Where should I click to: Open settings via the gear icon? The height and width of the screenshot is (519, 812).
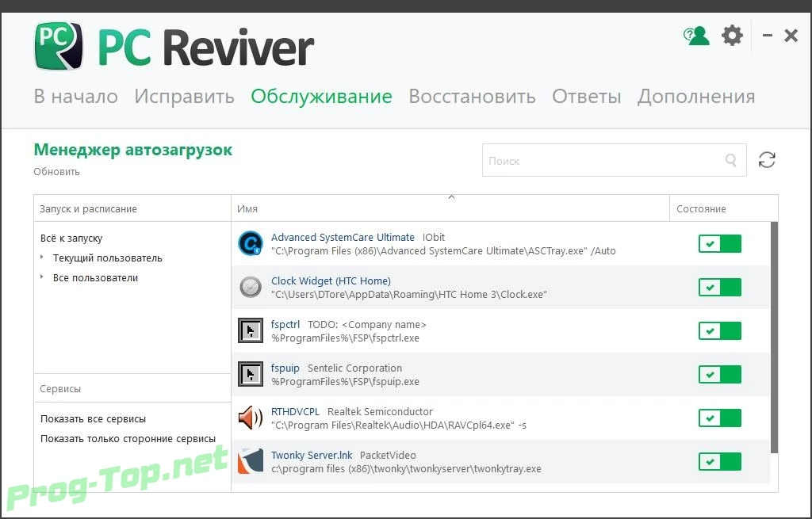click(x=732, y=36)
